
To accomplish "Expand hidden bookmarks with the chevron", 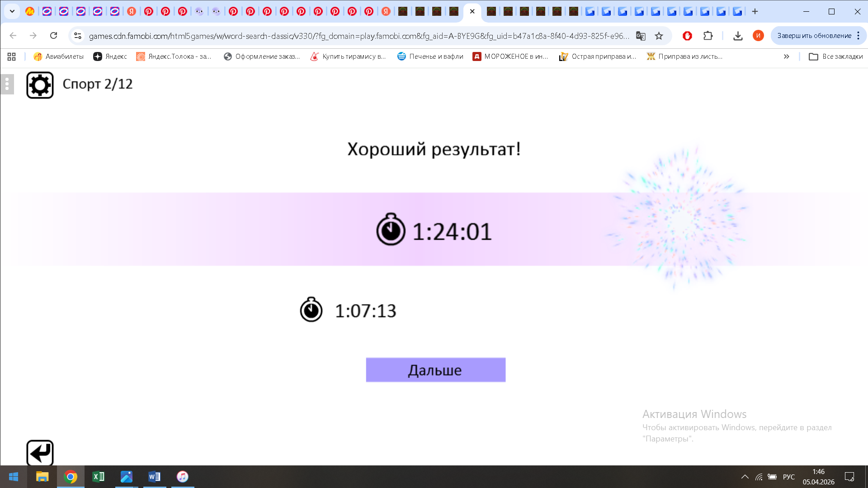I will pos(787,56).
